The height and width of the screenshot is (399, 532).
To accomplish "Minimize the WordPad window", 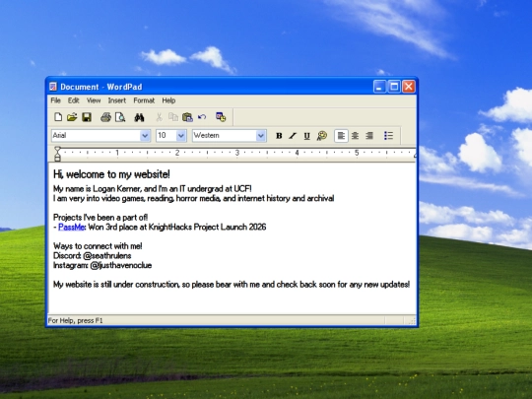I will coord(379,87).
